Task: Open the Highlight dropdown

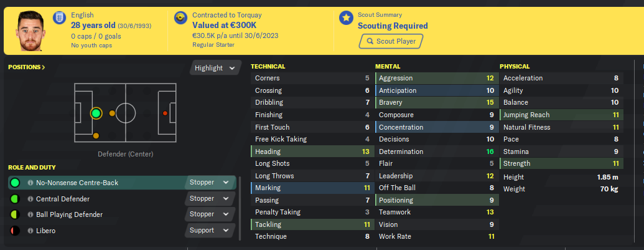Action: tap(215, 68)
